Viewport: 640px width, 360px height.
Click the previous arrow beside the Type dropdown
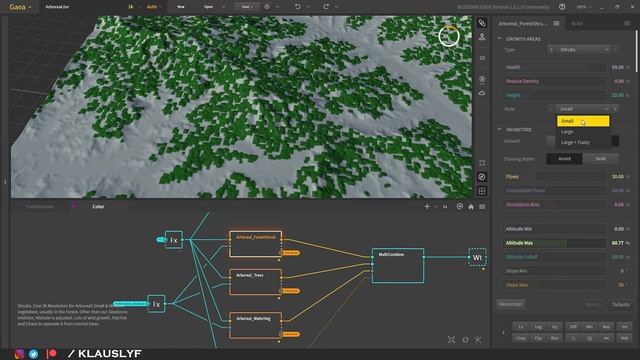pos(551,50)
